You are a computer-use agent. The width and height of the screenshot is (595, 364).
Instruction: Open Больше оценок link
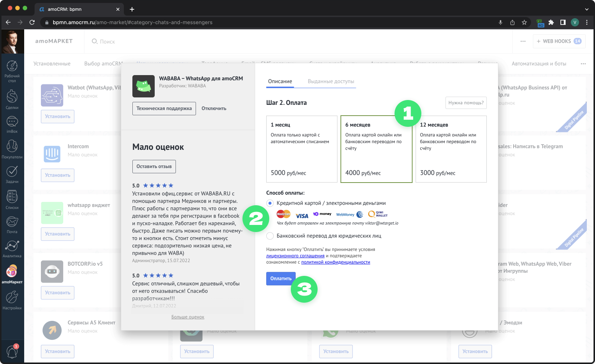188,317
